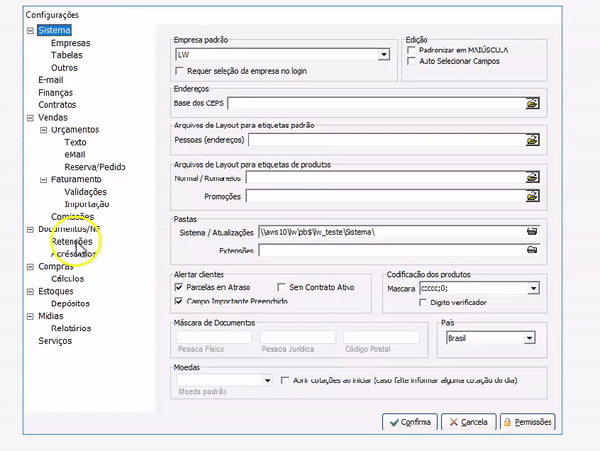Check the Dígito verificador option
This screenshot has height=451, width=600.
tap(423, 302)
